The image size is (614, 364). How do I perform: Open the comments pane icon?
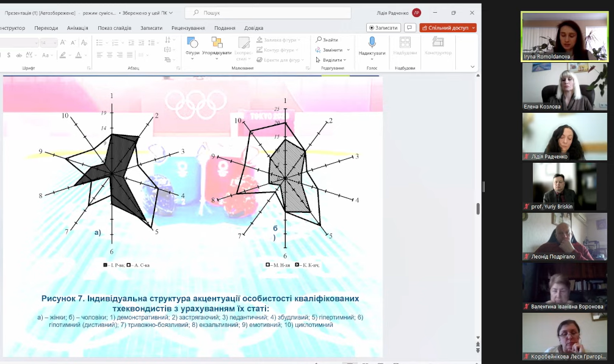410,28
